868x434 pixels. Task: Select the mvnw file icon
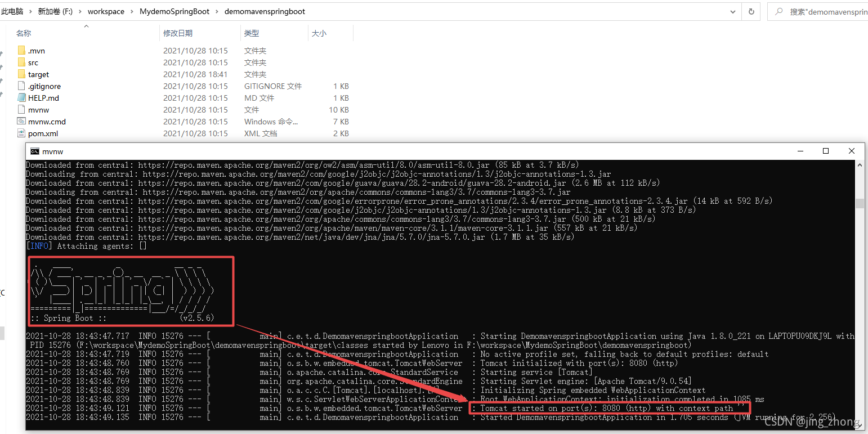click(x=21, y=110)
